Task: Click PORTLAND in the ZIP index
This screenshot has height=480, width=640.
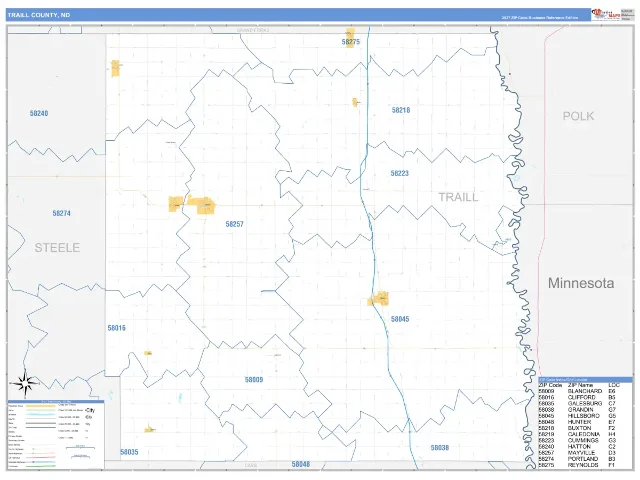Action: coord(582,459)
